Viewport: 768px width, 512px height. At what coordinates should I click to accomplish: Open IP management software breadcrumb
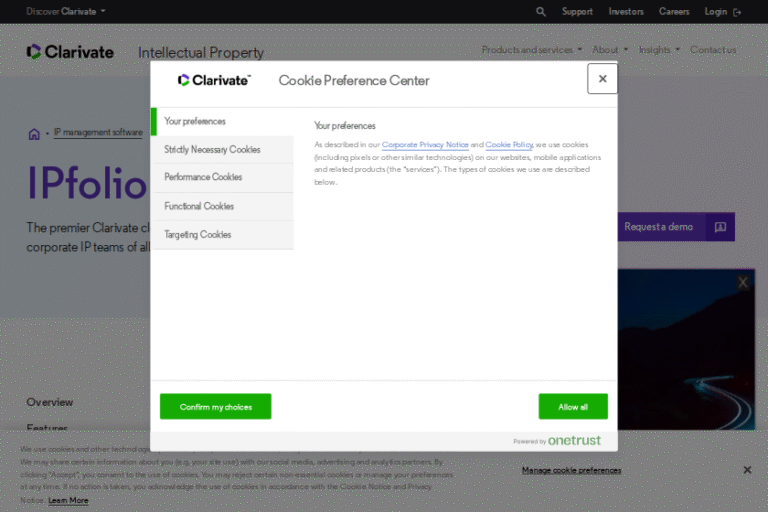[x=98, y=132]
